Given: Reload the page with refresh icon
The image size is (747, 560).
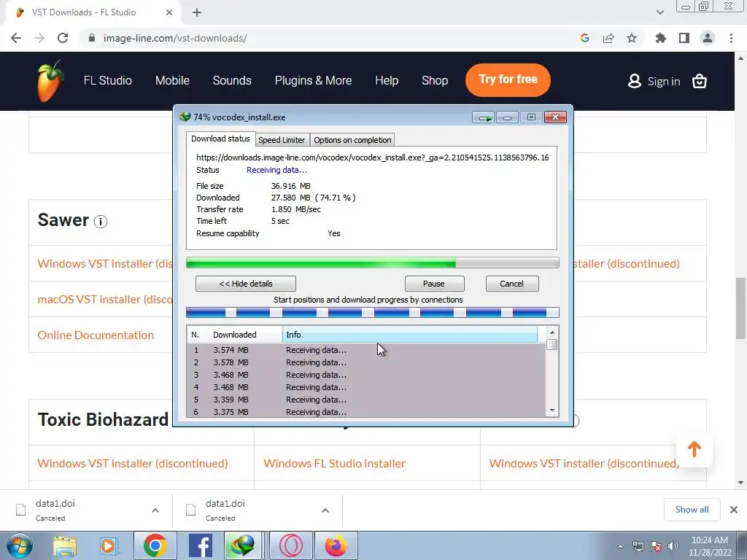Looking at the screenshot, I should 63,38.
